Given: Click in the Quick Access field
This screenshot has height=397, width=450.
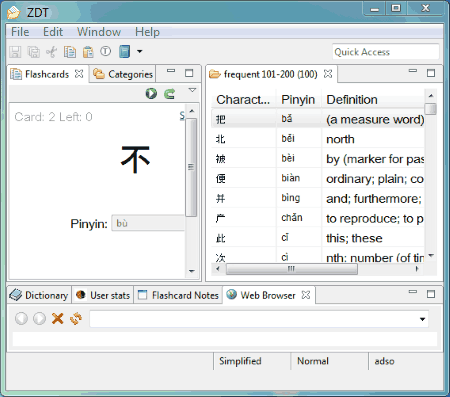Looking at the screenshot, I should 385,52.
